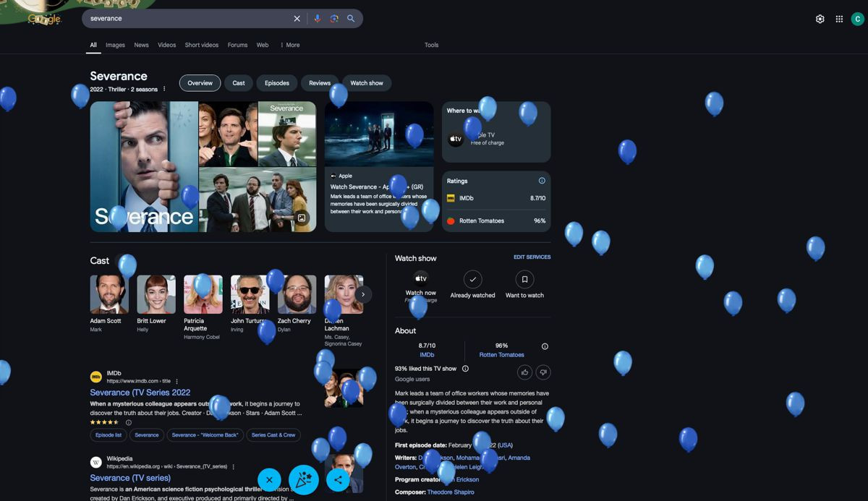Open the three-dot menu of the Wikipedia result
The width and height of the screenshot is (868, 501).
[x=233, y=467]
